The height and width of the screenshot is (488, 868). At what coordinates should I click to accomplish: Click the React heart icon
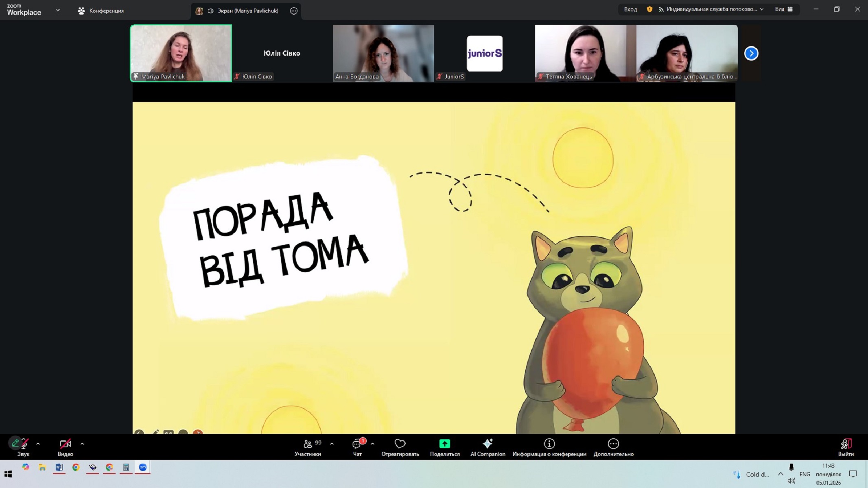400,444
